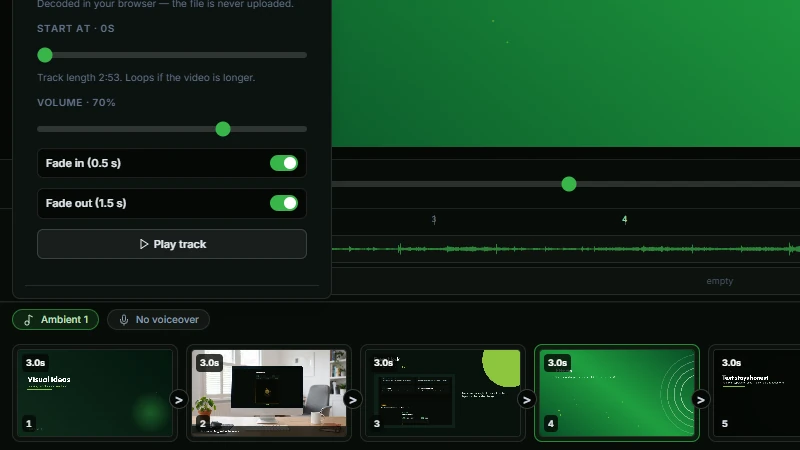Select slide 3 thumbnail with lime circle
The height and width of the screenshot is (450, 800).
(443, 393)
